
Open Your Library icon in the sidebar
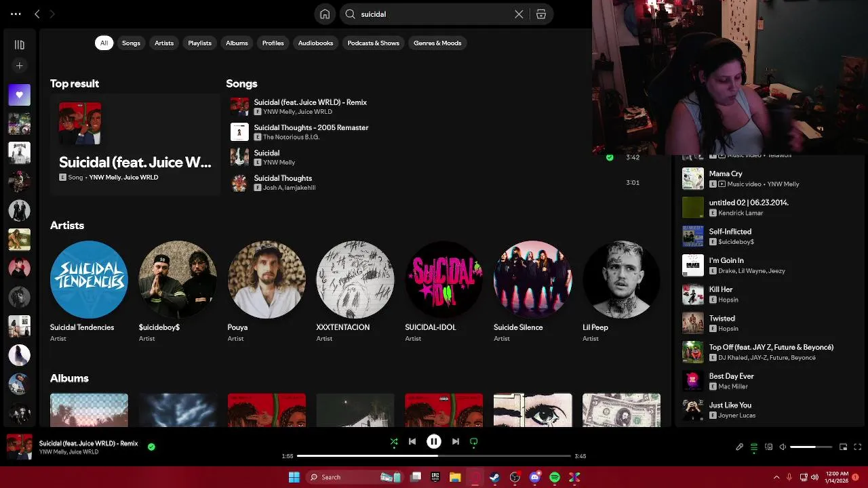point(19,45)
